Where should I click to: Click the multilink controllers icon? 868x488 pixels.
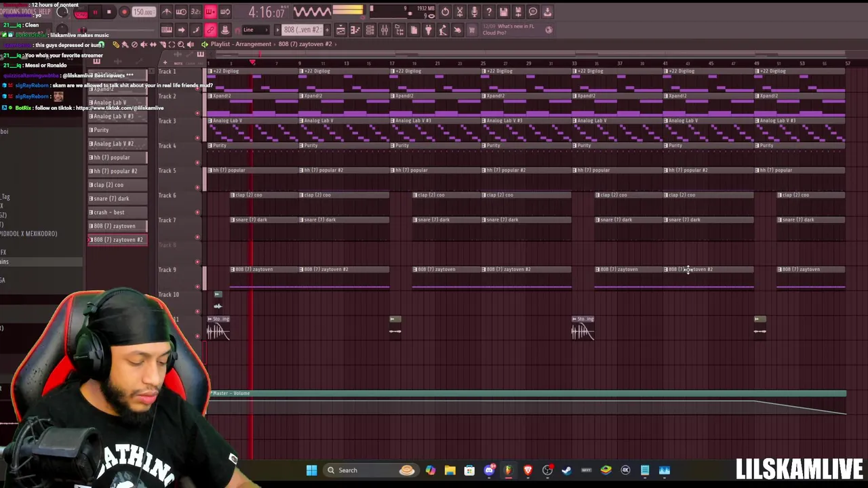coord(225,30)
